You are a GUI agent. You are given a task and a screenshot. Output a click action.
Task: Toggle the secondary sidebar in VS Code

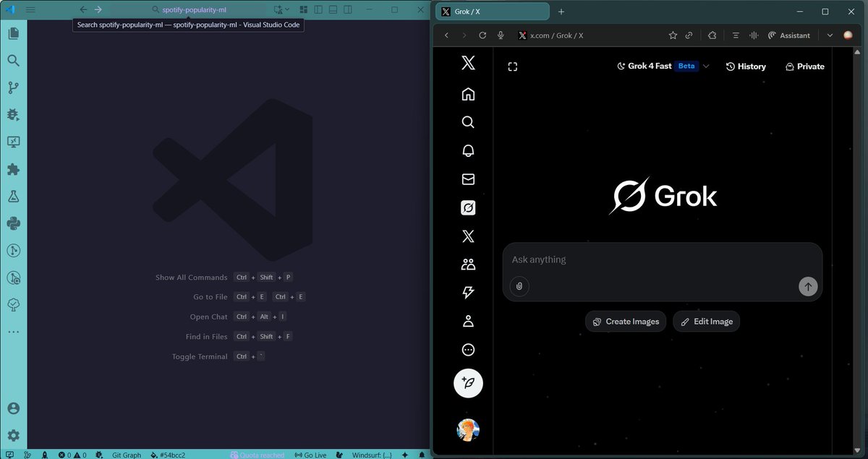pyautogui.click(x=346, y=10)
